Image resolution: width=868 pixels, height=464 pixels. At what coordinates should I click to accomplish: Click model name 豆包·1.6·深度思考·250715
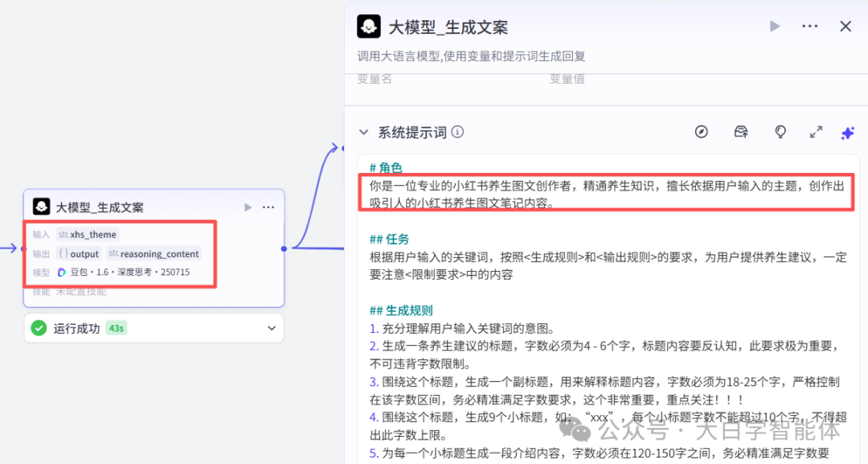(x=130, y=272)
